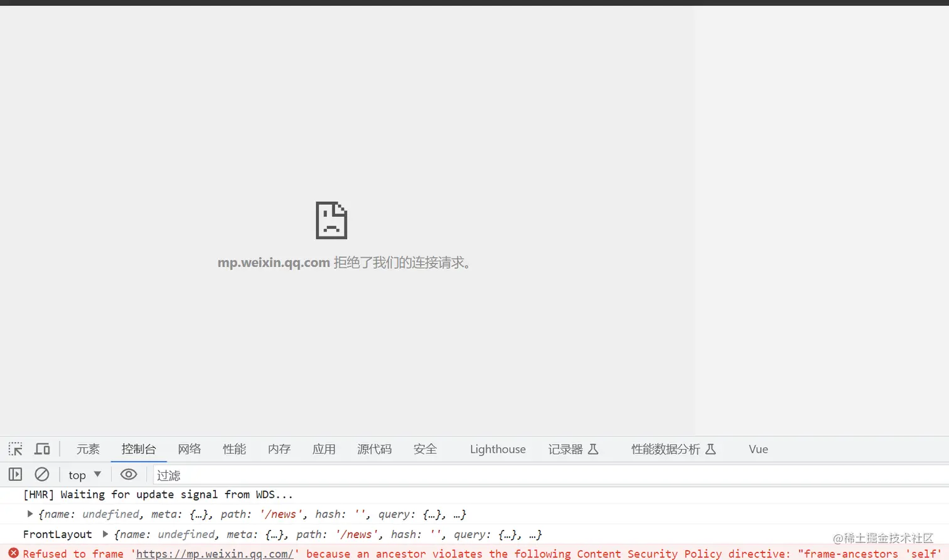Select the 控制台 tab
949x560 pixels.
pyautogui.click(x=139, y=449)
